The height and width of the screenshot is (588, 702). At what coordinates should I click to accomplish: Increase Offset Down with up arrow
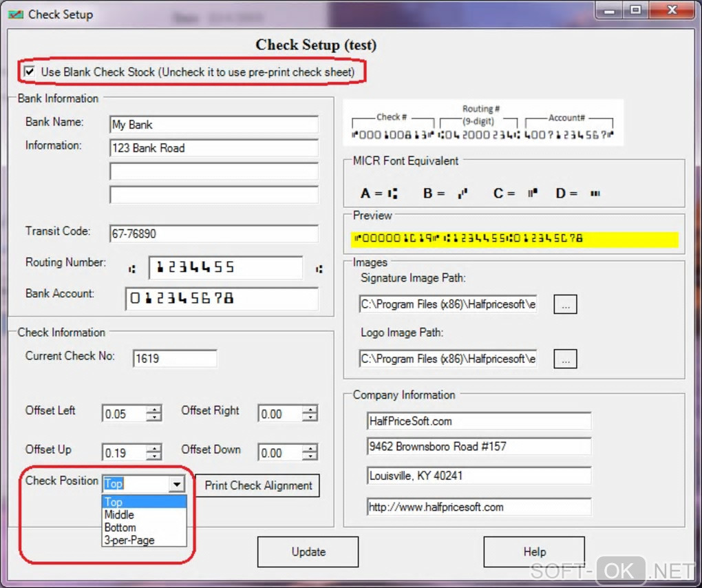pyautogui.click(x=310, y=448)
